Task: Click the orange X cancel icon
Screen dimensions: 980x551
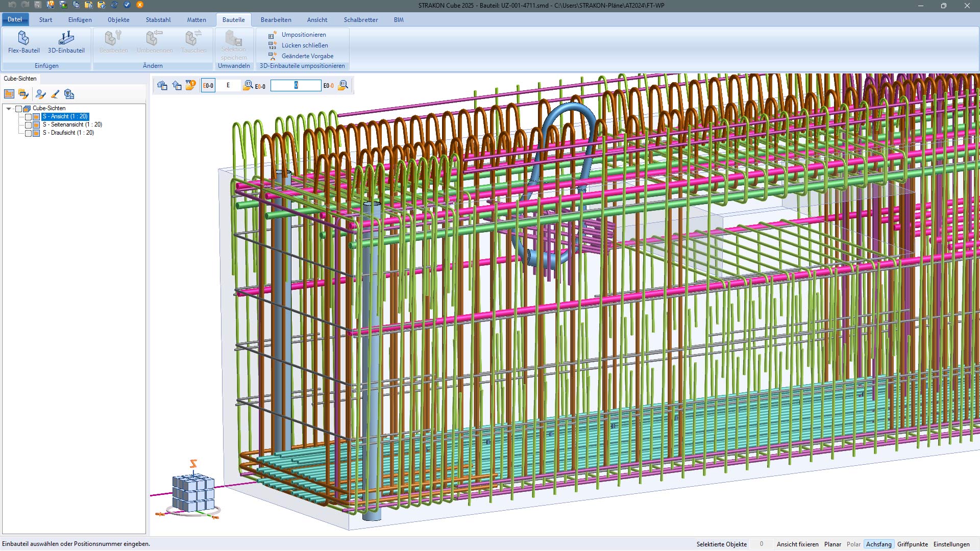Action: (x=140, y=5)
